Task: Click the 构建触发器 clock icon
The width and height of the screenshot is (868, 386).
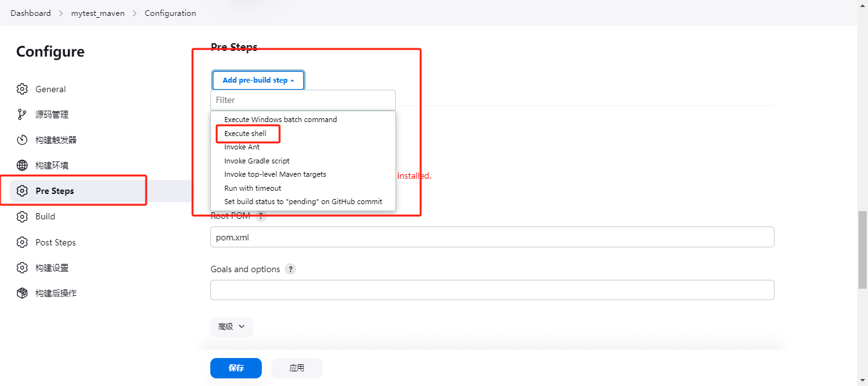Action: [22, 140]
